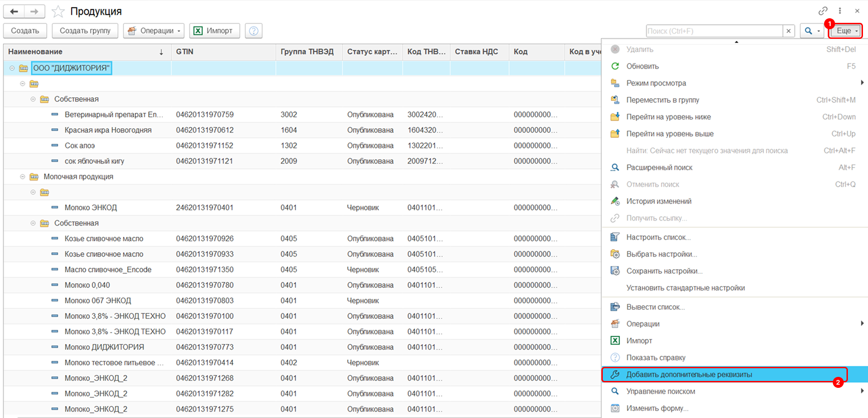Click the Создать группу button

pyautogui.click(x=85, y=31)
